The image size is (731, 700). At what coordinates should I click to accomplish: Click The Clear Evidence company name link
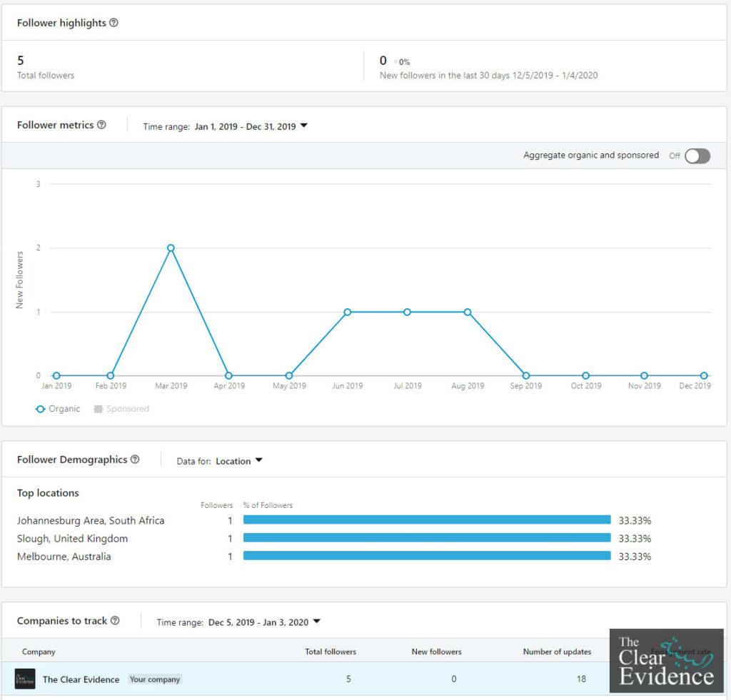(x=81, y=679)
